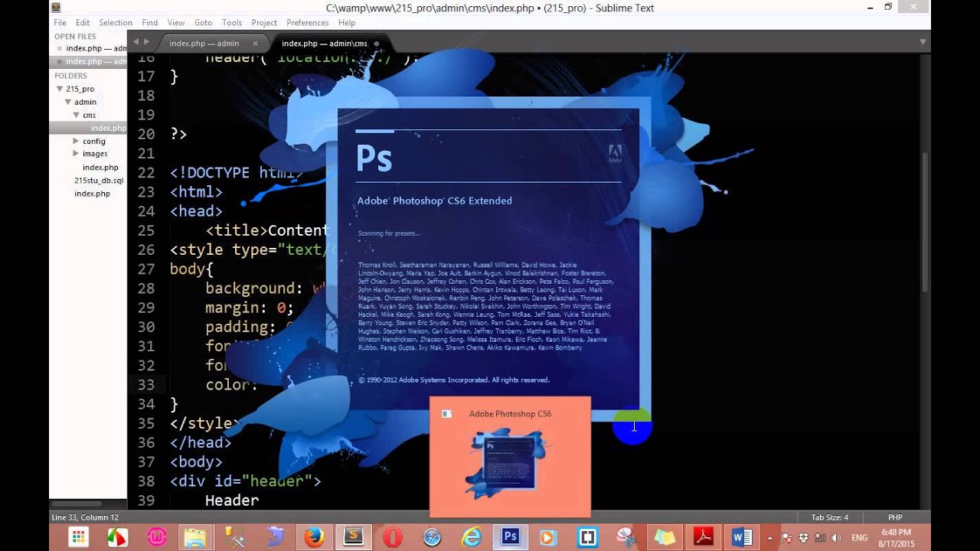Click the tab scroll left arrow
Image resolution: width=980 pixels, height=551 pixels.
[136, 42]
